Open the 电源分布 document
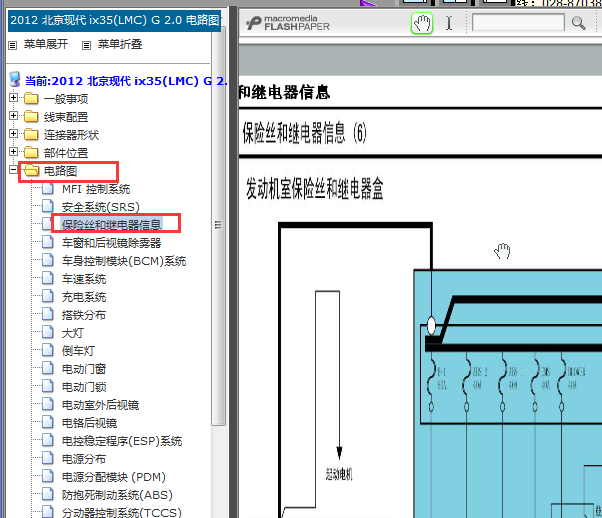Screen dimensions: 602x518 click(84, 459)
